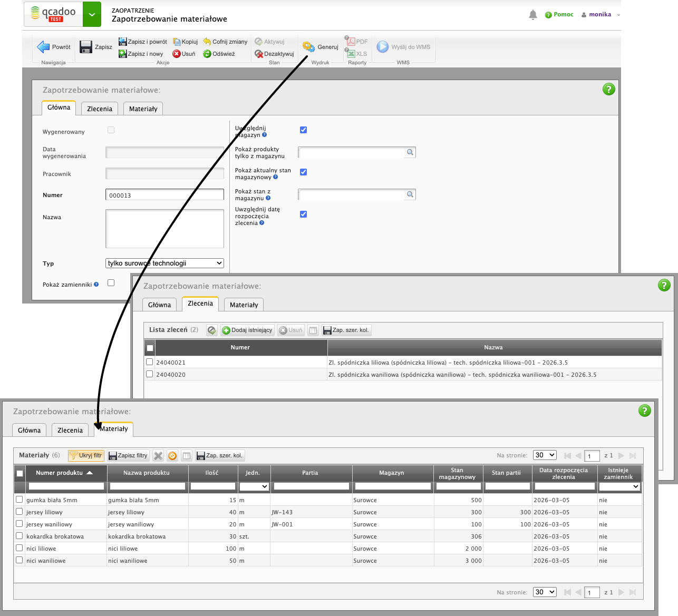Enable the Pokaż zamienniki checkbox

[x=111, y=283]
